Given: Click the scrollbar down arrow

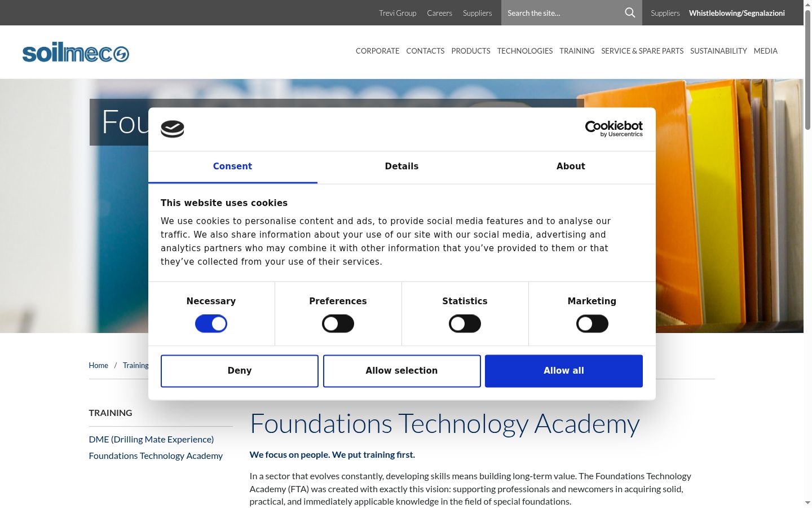Looking at the screenshot, I should click(807, 502).
